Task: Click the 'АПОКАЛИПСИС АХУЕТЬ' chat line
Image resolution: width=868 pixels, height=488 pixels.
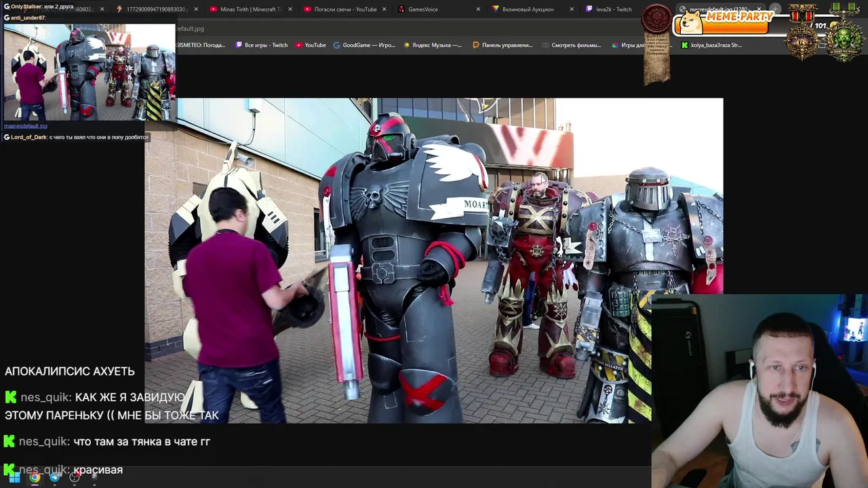Action: coord(70,371)
